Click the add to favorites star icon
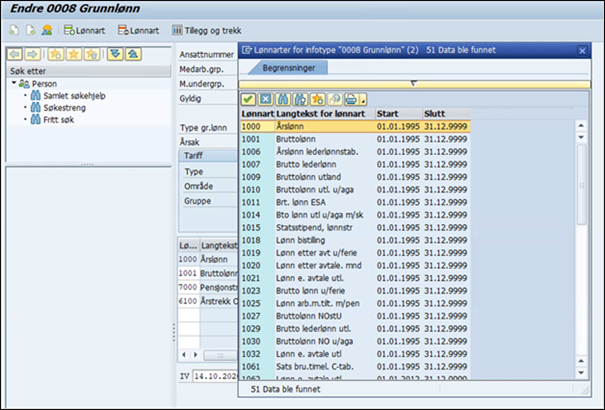The width and height of the screenshot is (605, 410). pyautogui.click(x=56, y=54)
